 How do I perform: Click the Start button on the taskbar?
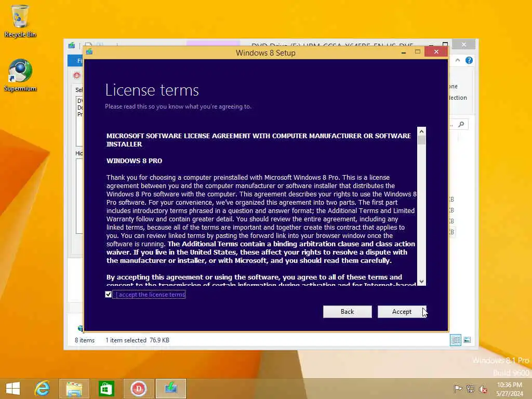tap(13, 389)
